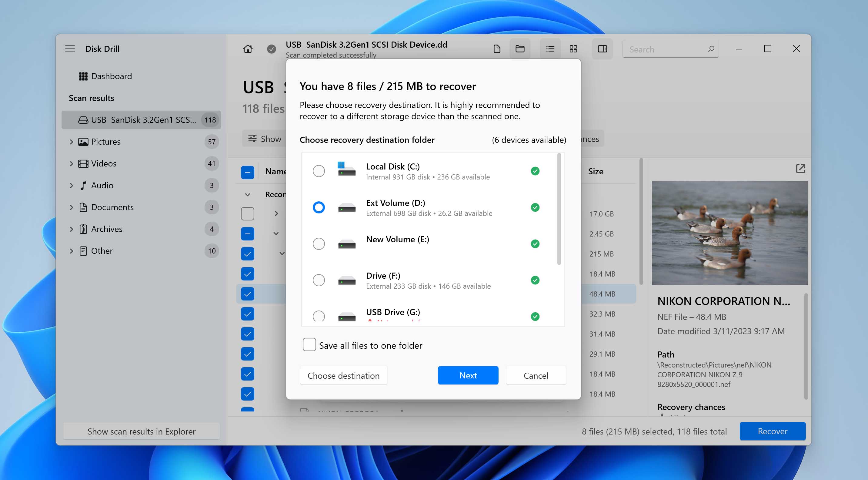Viewport: 868px width, 480px height.
Task: Click filter sliders icon next to Show
Action: point(252,139)
